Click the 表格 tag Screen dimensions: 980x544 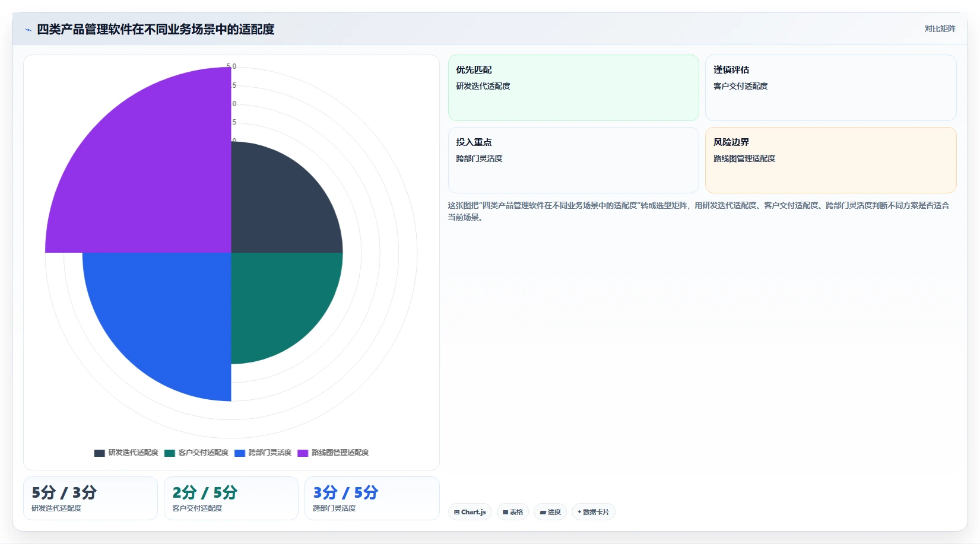pyautogui.click(x=513, y=512)
